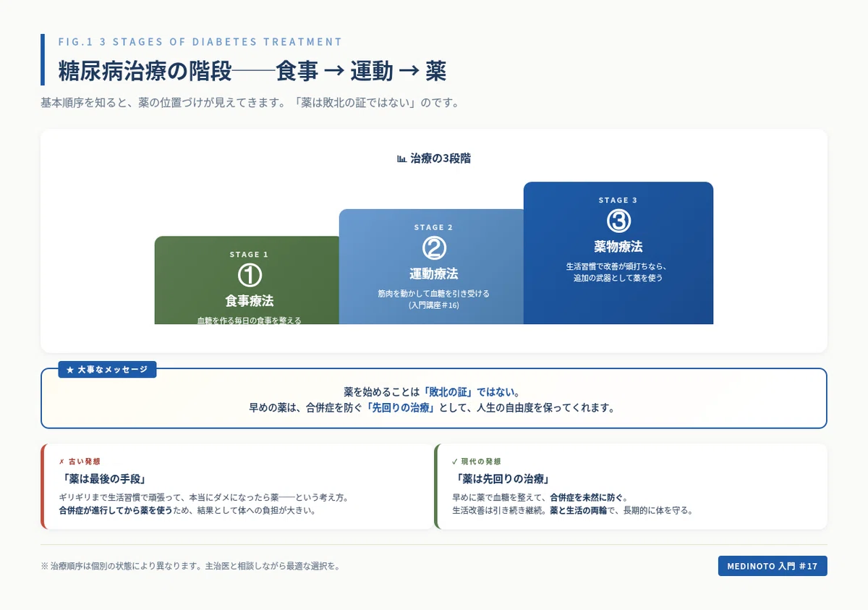Click the card heading「薬は先回りの治療」
The width and height of the screenshot is (868, 610).
pos(503,479)
